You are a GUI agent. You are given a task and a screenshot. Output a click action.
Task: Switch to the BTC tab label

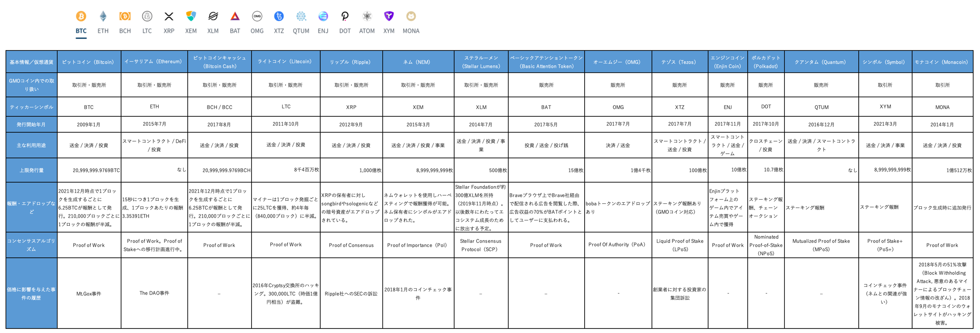coord(81,31)
